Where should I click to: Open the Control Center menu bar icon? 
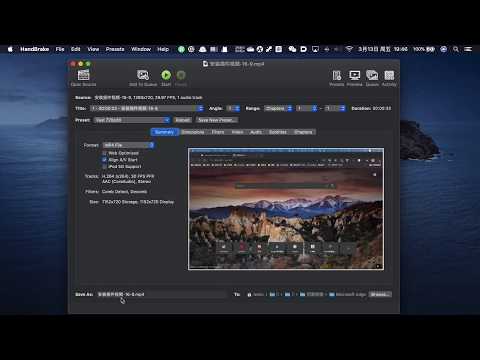[468, 49]
